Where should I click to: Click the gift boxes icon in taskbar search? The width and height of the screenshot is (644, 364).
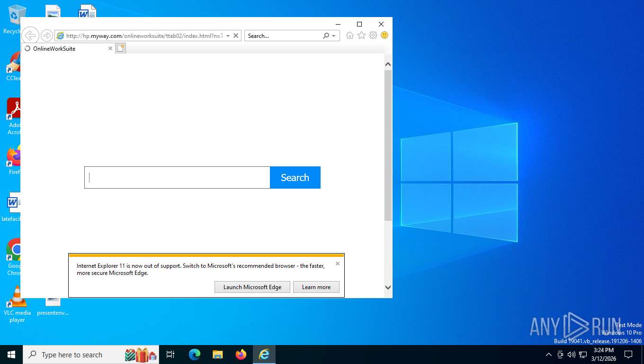141,355
